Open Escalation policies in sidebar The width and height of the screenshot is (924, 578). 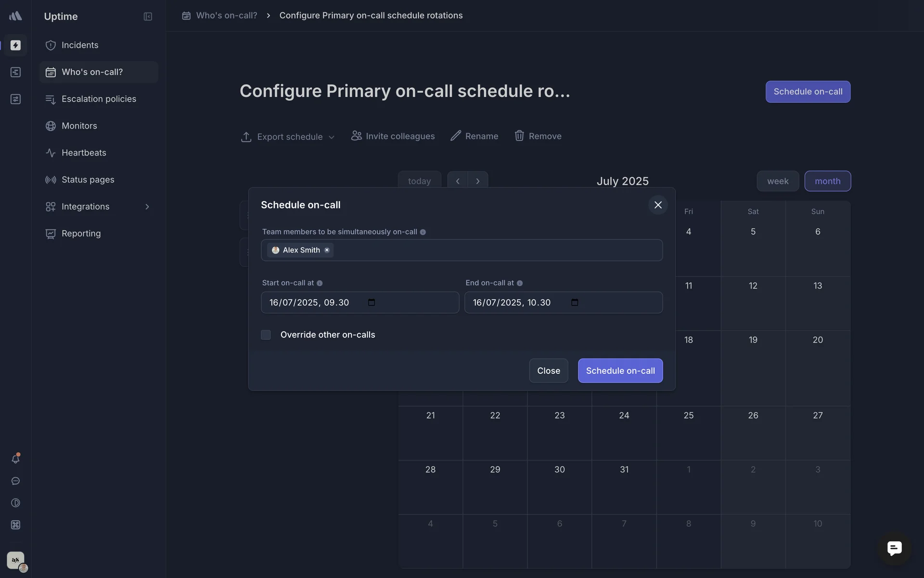click(99, 99)
